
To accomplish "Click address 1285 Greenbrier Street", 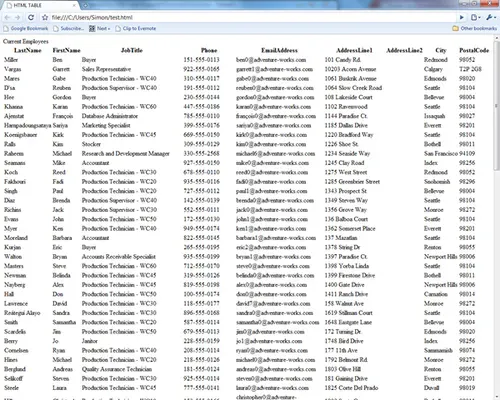I will click(x=352, y=182).
